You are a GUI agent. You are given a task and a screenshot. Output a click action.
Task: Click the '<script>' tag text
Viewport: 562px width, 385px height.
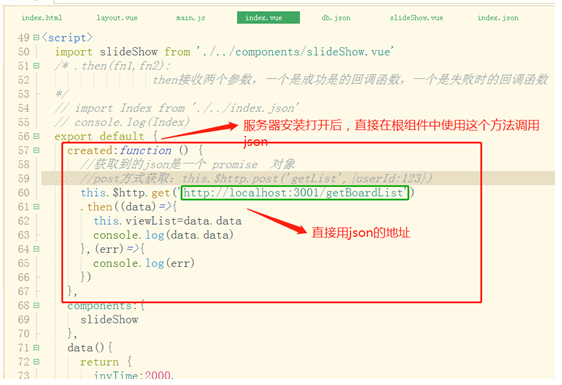point(67,37)
